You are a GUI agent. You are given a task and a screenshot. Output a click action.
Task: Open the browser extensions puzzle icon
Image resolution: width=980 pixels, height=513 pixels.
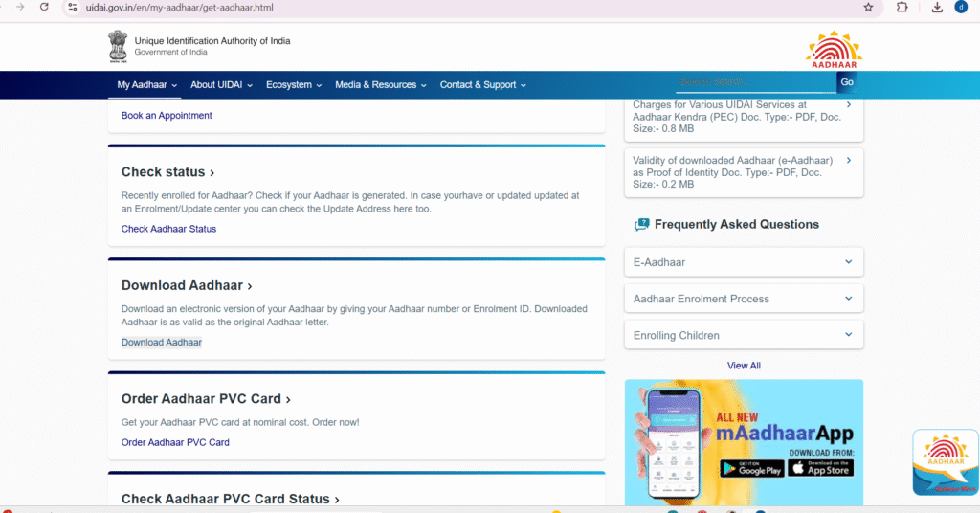902,7
